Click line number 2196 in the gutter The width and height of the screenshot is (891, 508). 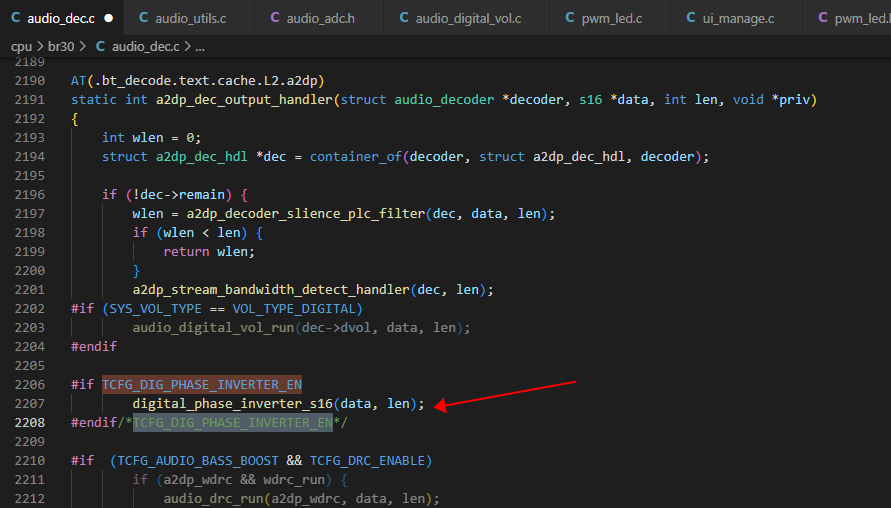[30, 194]
